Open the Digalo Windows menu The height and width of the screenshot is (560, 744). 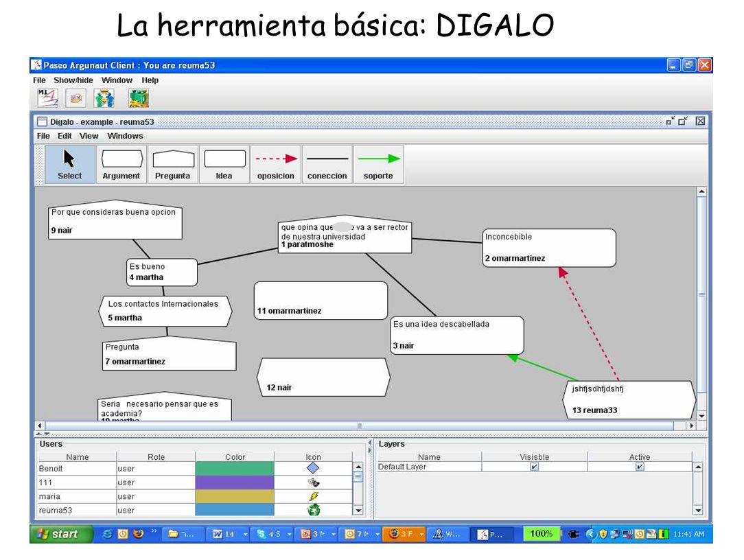point(126,136)
